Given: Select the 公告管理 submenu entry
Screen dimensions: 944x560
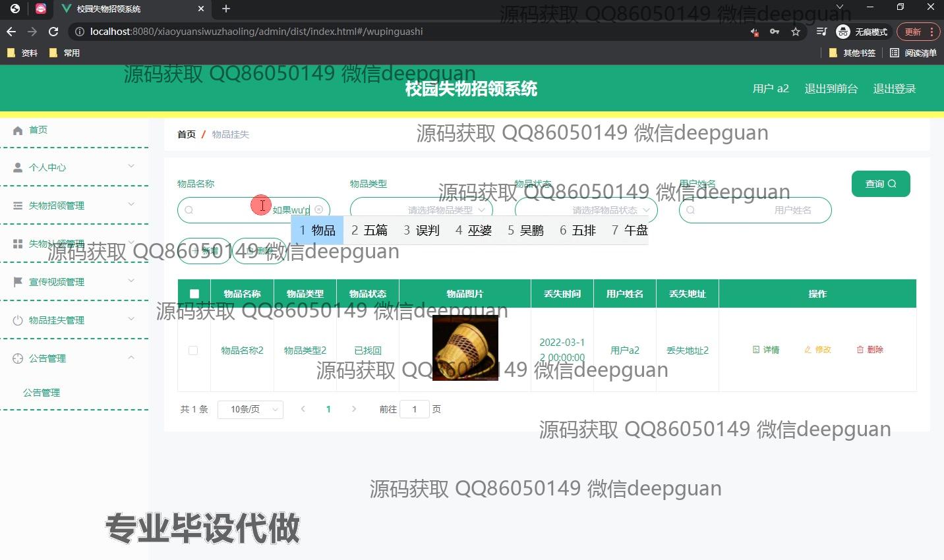Looking at the screenshot, I should click(42, 392).
